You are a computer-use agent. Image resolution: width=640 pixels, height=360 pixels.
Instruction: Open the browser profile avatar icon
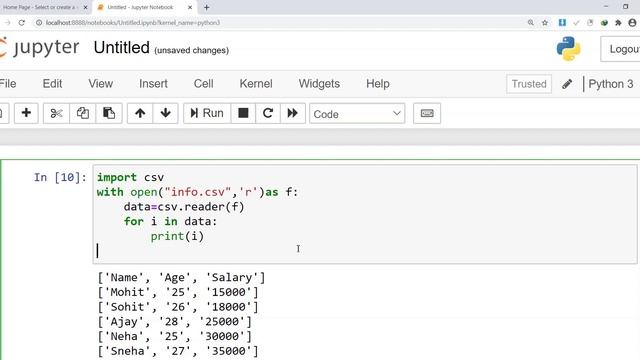[632, 23]
